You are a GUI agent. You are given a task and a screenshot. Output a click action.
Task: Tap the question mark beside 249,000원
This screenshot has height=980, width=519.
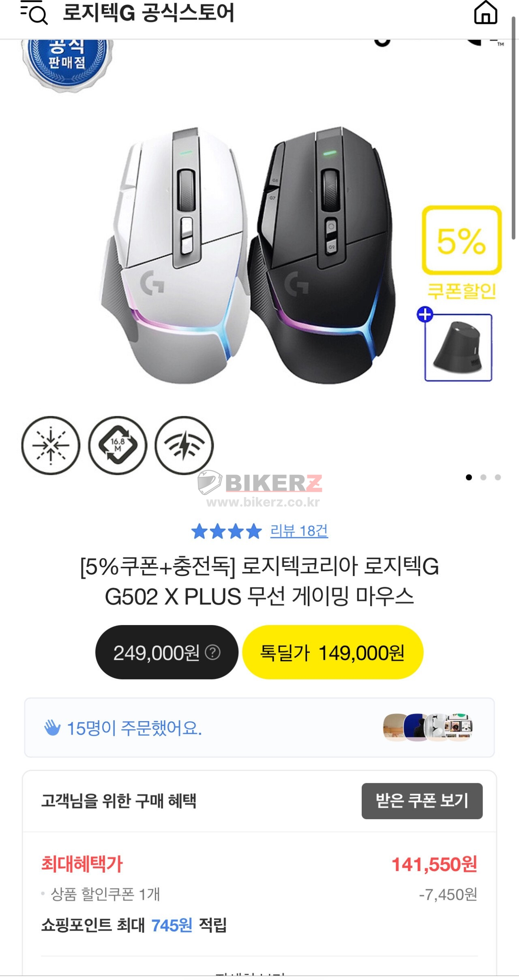(212, 652)
